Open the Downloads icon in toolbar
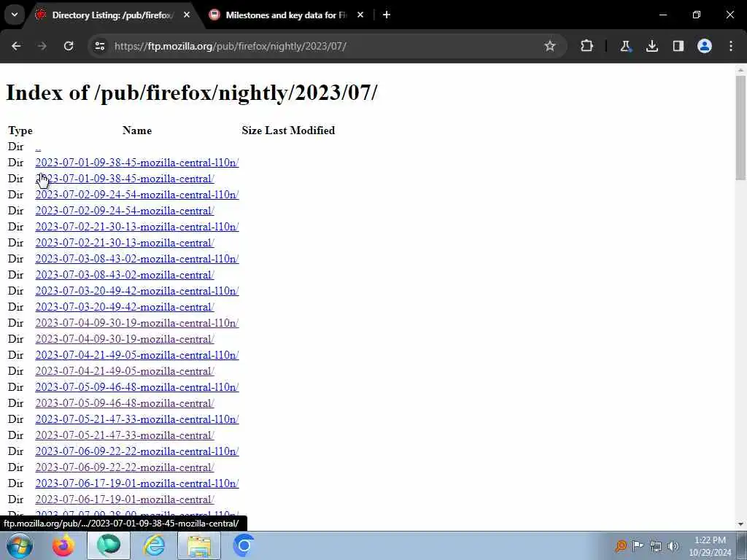Image resolution: width=747 pixels, height=560 pixels. (651, 46)
